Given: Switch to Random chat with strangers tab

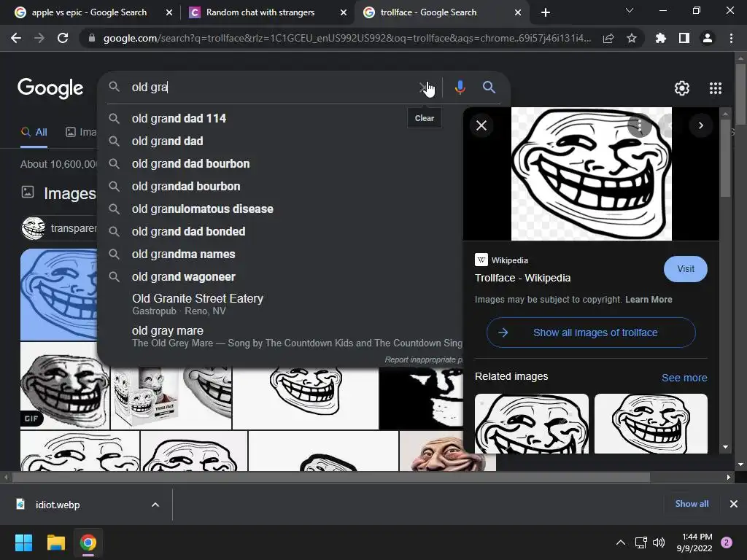Looking at the screenshot, I should click(260, 12).
